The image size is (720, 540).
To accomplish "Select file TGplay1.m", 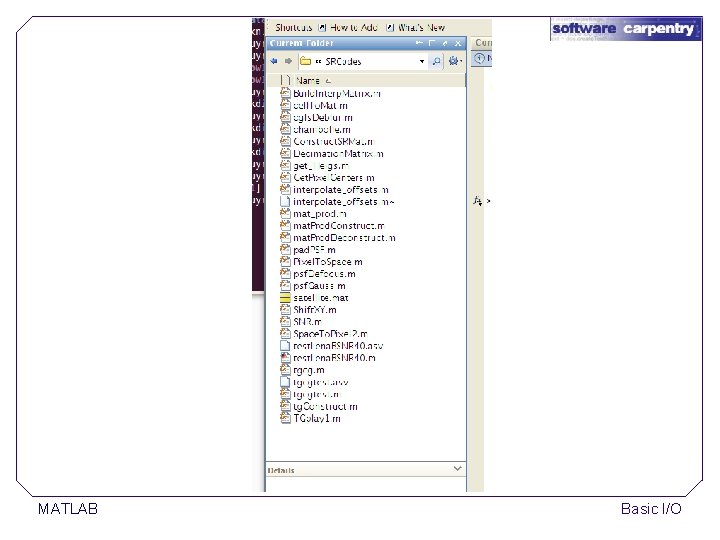I will pyautogui.click(x=317, y=418).
